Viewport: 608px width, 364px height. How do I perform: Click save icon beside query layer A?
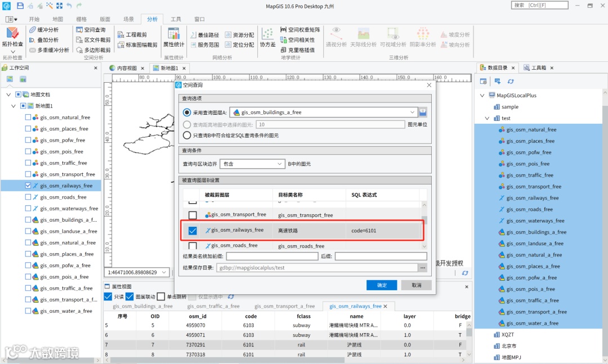click(x=423, y=113)
